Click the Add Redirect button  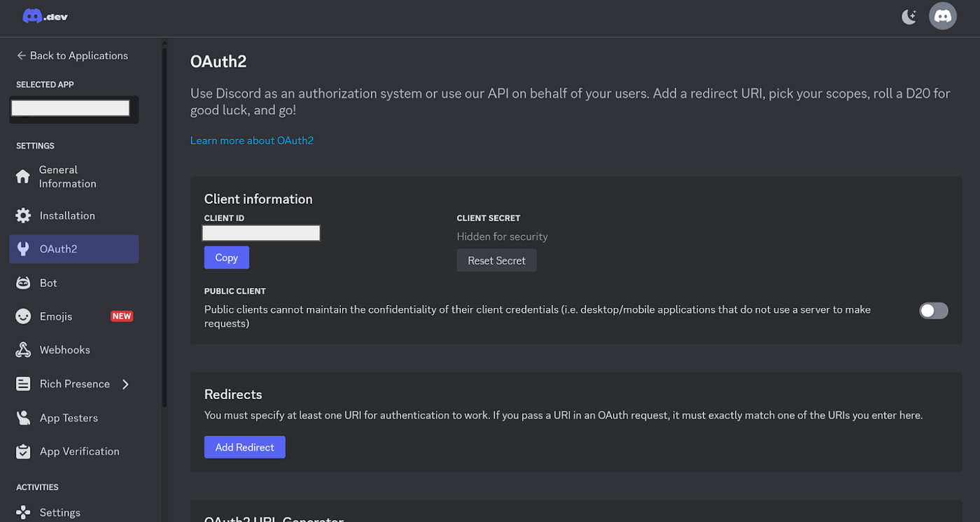pyautogui.click(x=244, y=447)
